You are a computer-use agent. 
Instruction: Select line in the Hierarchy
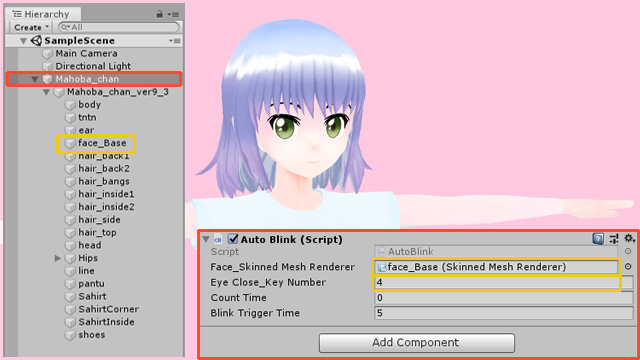pyautogui.click(x=86, y=271)
